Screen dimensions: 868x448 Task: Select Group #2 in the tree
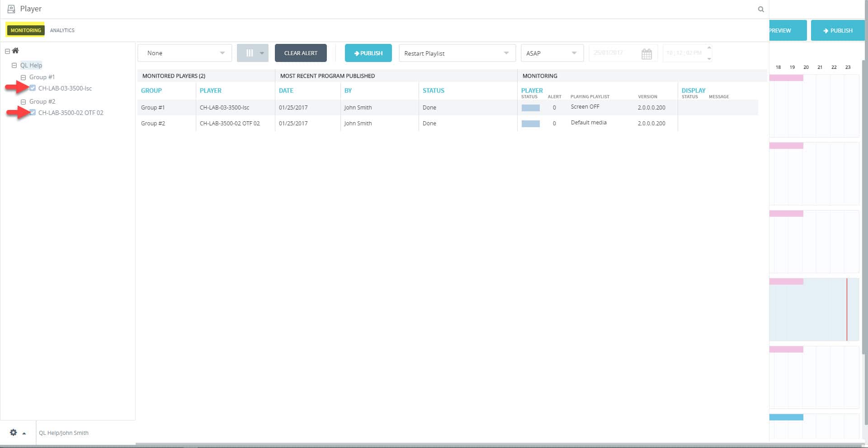[x=42, y=101]
